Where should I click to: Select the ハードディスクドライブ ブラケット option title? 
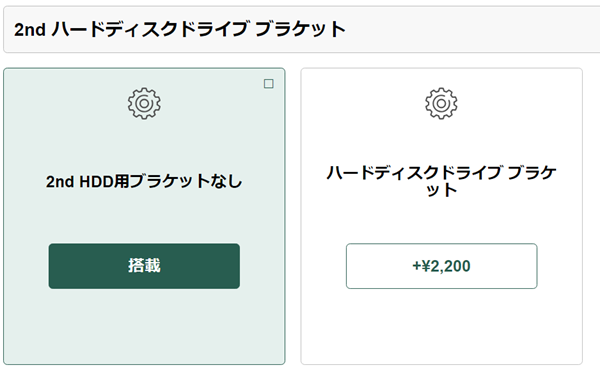click(442, 181)
